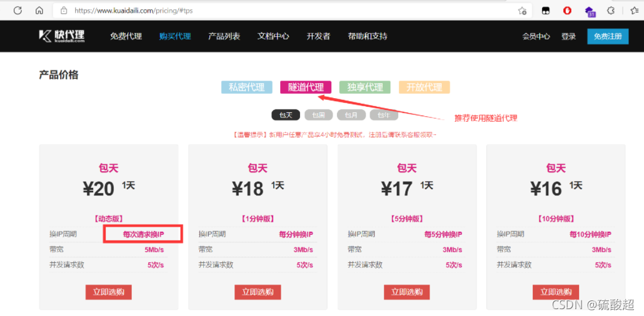Viewport: 644px width, 316px height.
Task: Click 立即选购 on the ¥16 plan
Action: click(556, 292)
